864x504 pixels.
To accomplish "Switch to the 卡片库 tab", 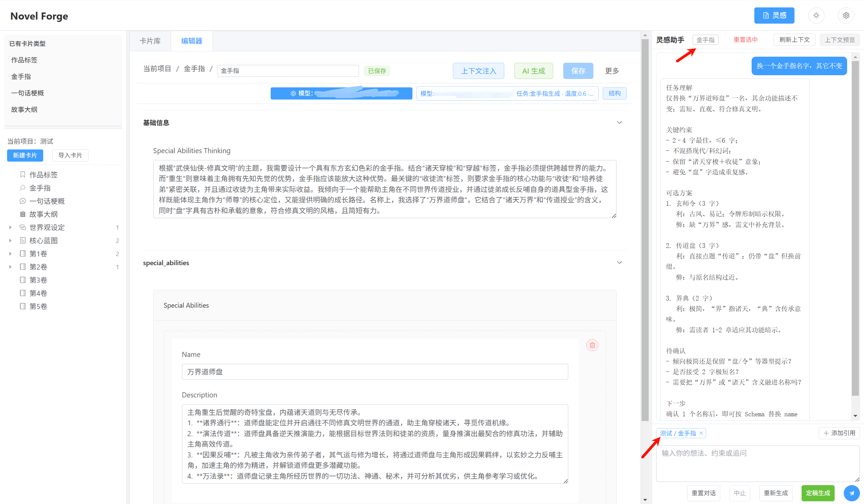I will pos(150,41).
